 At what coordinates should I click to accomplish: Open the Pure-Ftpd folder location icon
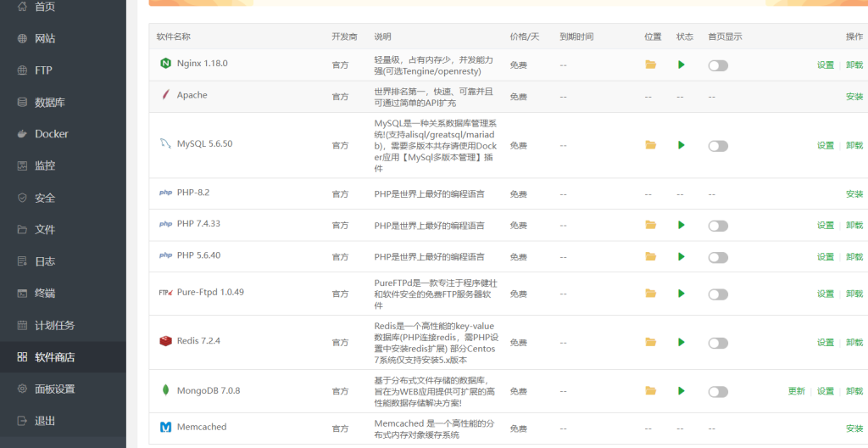(x=650, y=293)
